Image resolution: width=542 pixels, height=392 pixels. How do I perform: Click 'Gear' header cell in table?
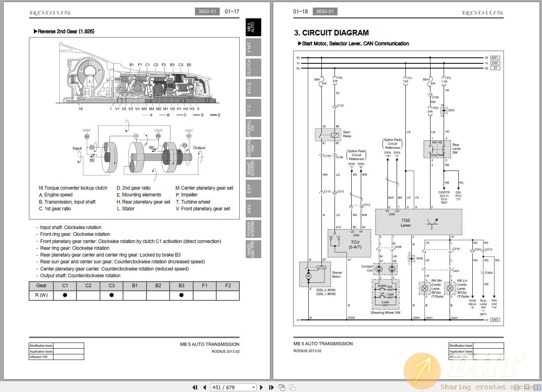pyautogui.click(x=41, y=286)
